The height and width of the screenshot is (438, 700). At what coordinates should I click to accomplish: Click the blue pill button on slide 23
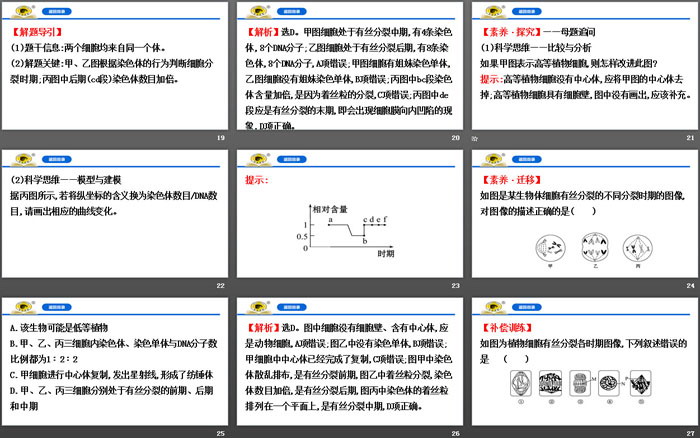[x=292, y=159]
